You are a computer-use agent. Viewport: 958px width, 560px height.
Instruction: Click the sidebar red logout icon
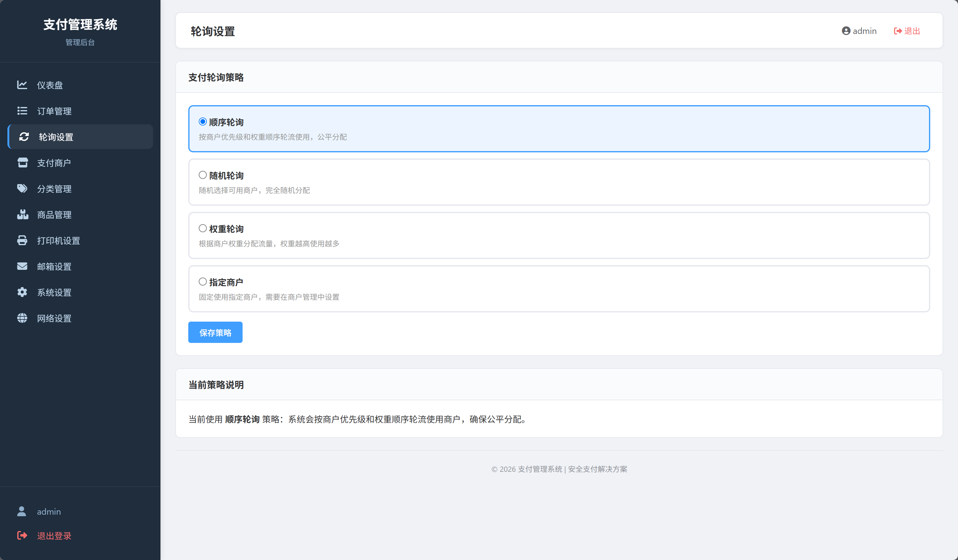(x=22, y=535)
